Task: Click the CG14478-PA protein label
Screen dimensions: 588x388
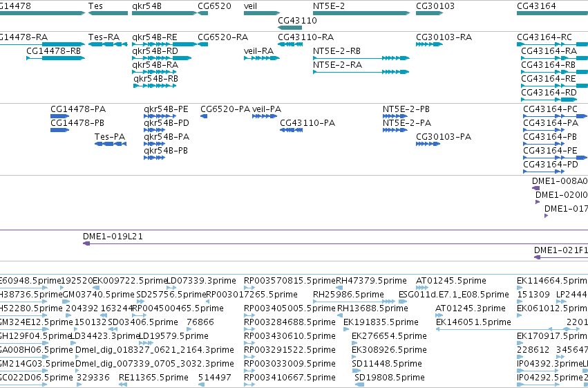Action: tap(78, 109)
